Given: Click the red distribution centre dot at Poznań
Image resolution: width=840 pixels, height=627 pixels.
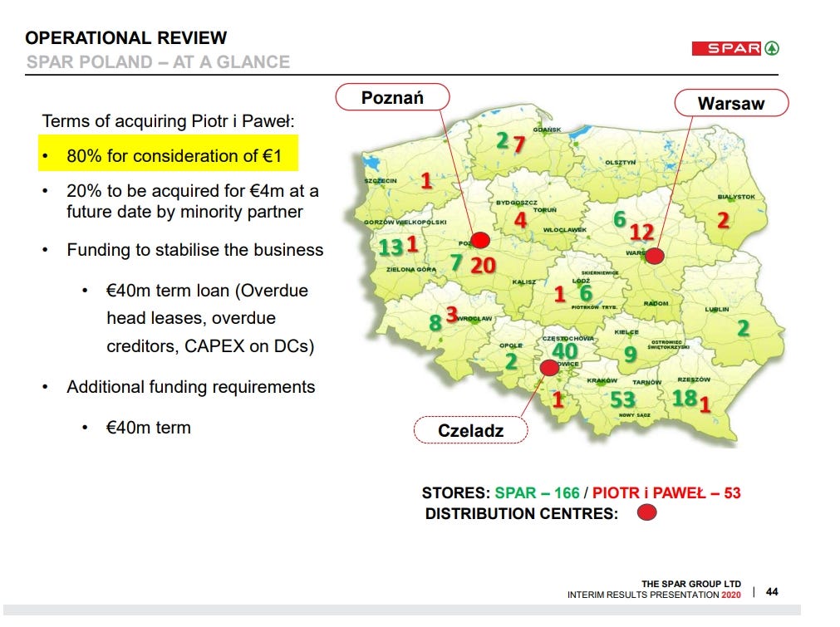Looking at the screenshot, I should click(x=480, y=240).
